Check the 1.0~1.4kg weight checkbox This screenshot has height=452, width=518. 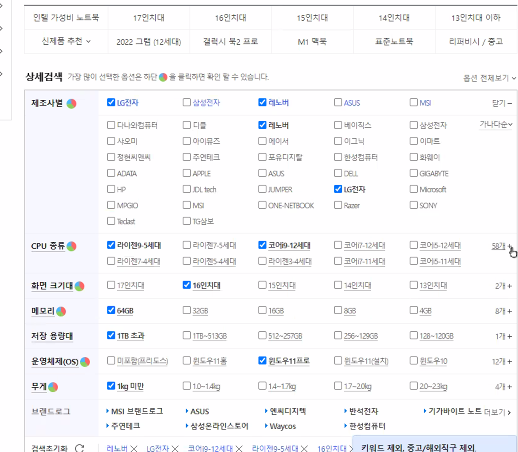[187, 386]
